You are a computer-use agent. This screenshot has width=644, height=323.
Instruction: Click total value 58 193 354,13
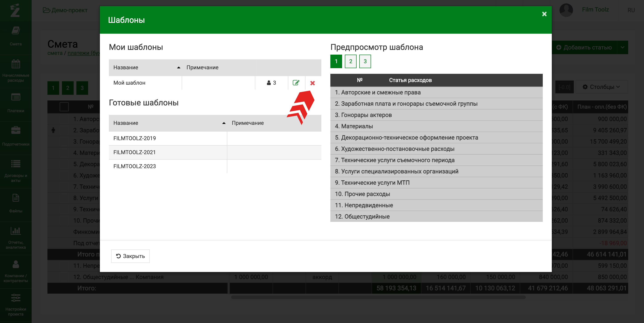[396, 288]
